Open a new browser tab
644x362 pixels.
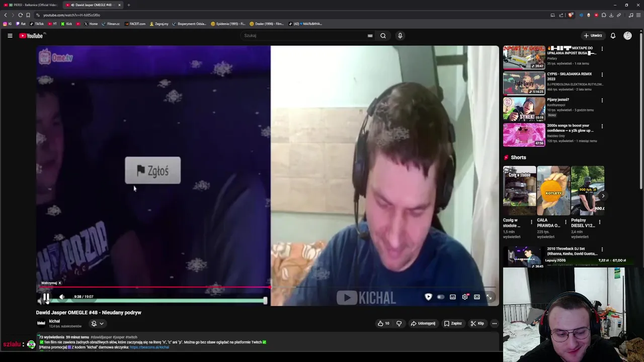point(129,5)
